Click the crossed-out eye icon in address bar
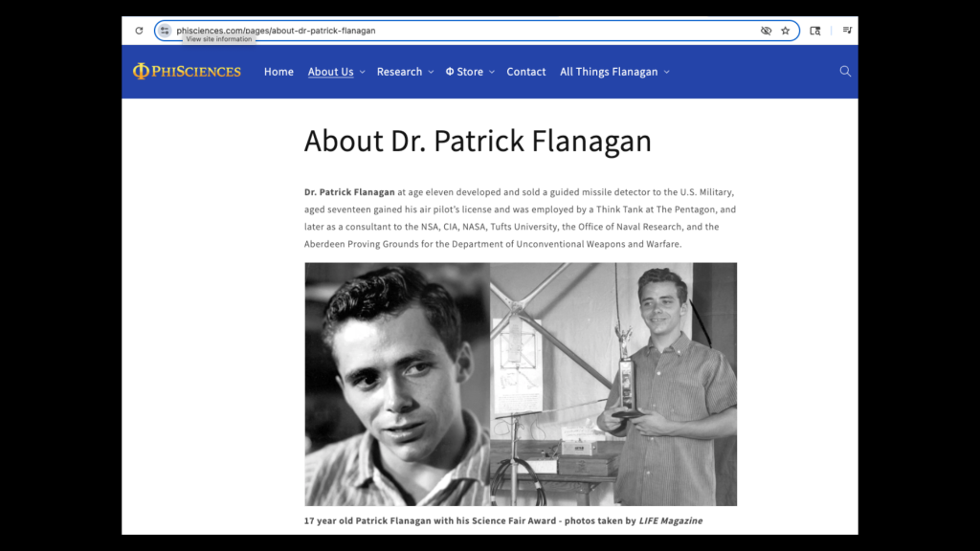Image resolution: width=980 pixels, height=551 pixels. click(x=766, y=31)
